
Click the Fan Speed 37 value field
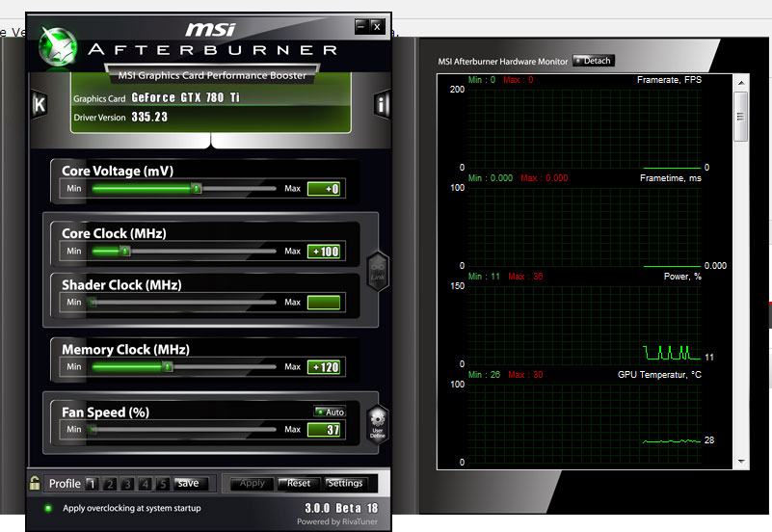click(324, 430)
